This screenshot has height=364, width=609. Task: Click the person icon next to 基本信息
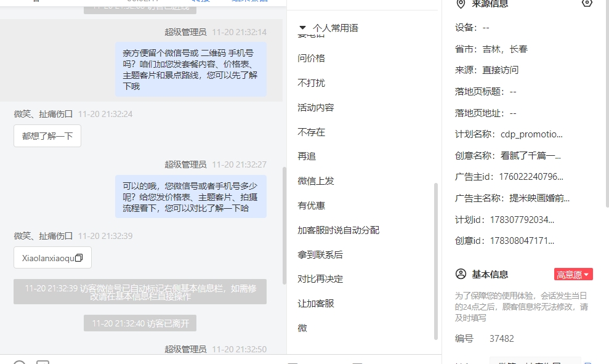coord(461,274)
